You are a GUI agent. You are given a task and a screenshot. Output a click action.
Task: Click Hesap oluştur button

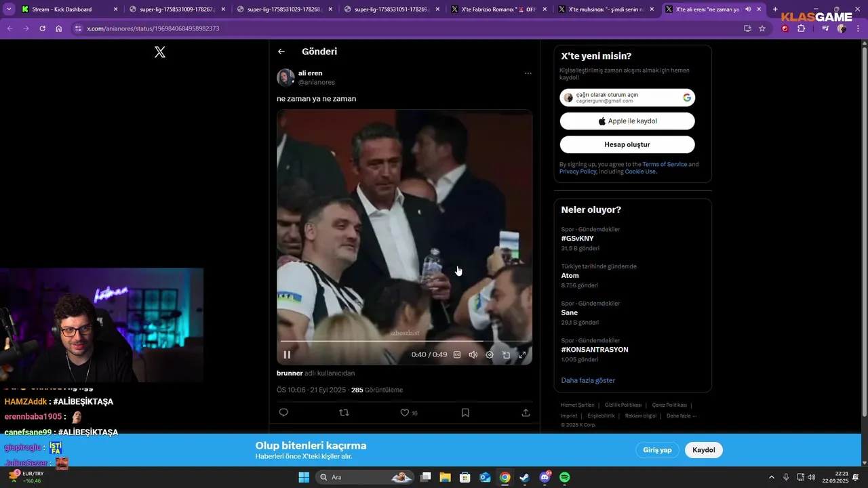tap(627, 144)
